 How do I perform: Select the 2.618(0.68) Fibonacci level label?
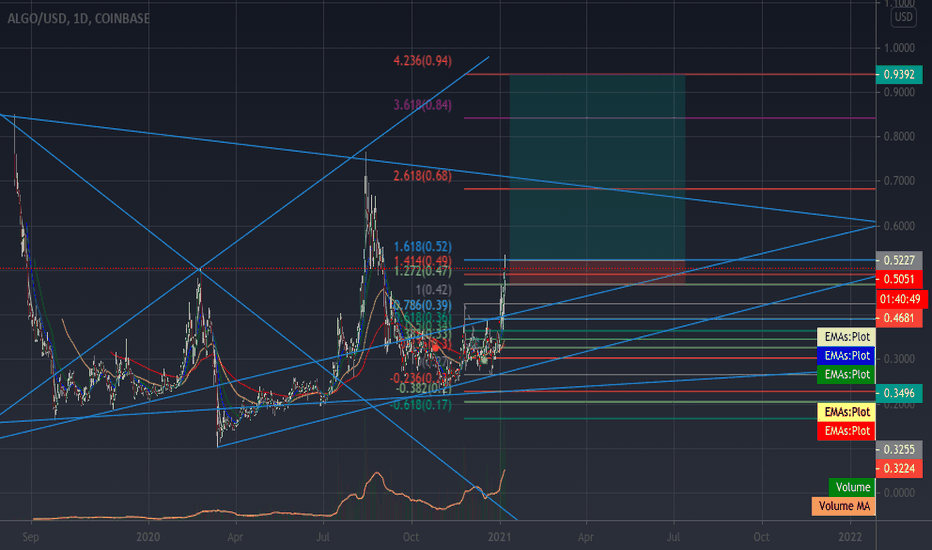[423, 176]
